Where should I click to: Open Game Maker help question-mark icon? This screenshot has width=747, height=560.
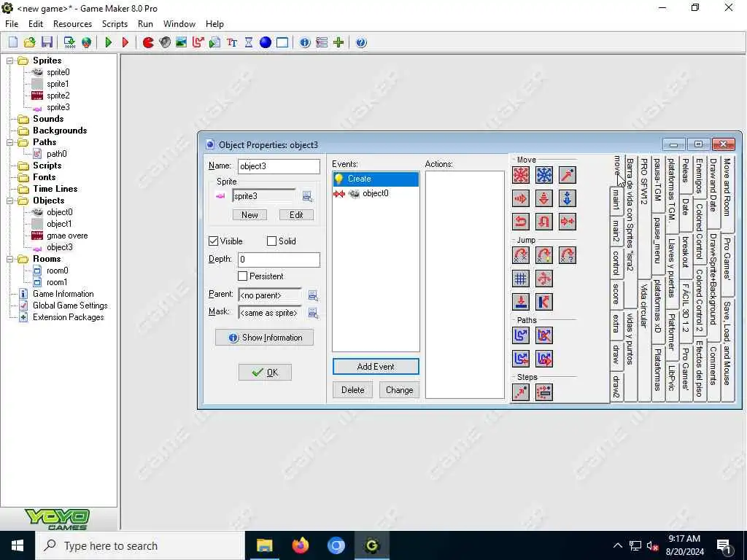click(x=361, y=42)
